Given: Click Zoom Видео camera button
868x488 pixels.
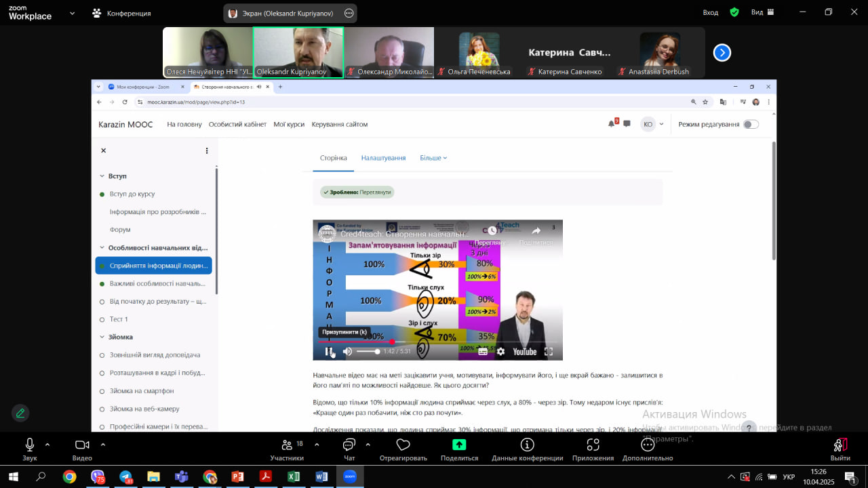Looking at the screenshot, I should click(82, 449).
